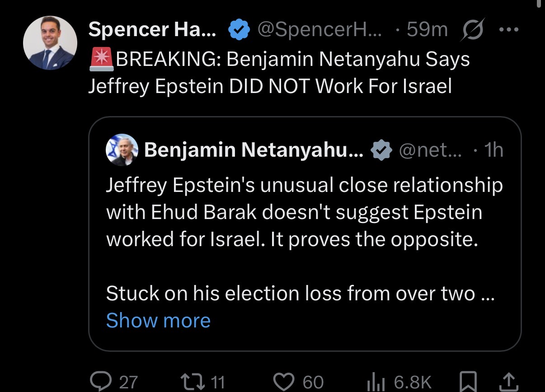This screenshot has width=545, height=392.
Task: Open the Grok slashed-circle icon
Action: coord(472,30)
